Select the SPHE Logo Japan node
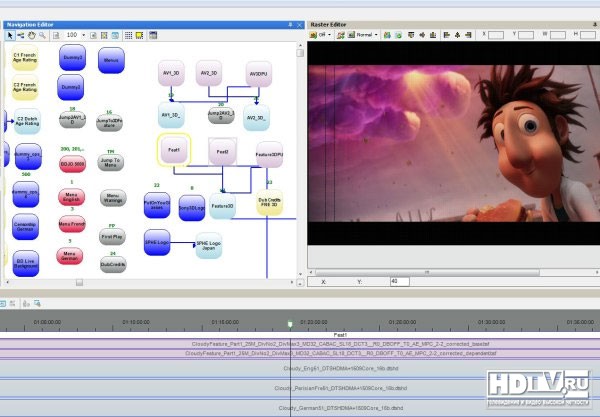This screenshot has height=417, width=600. click(209, 246)
